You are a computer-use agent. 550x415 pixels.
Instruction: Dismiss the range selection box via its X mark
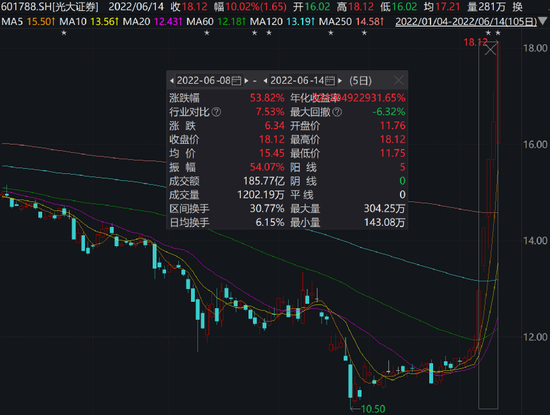[490, 49]
